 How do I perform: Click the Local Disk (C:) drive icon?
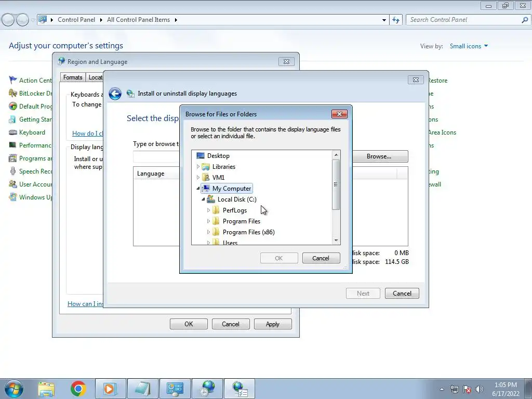[x=211, y=199]
